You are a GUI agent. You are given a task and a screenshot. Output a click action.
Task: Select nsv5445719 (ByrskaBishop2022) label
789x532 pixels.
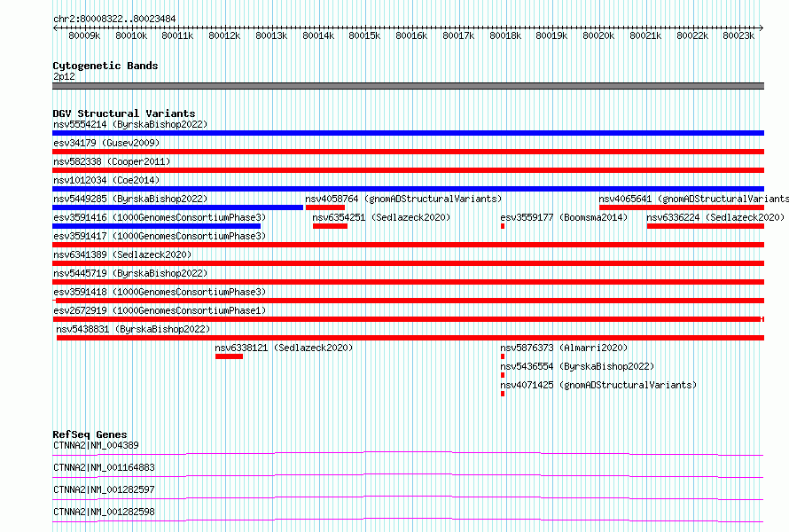coord(130,273)
